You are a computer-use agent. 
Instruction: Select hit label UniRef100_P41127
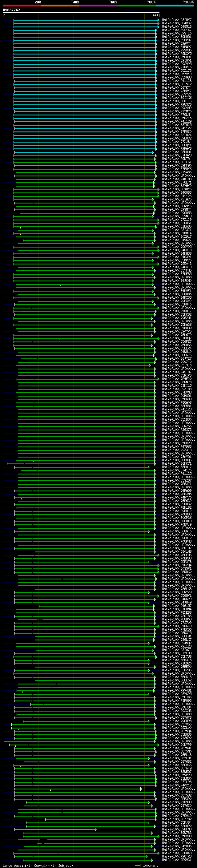click(177, 128)
